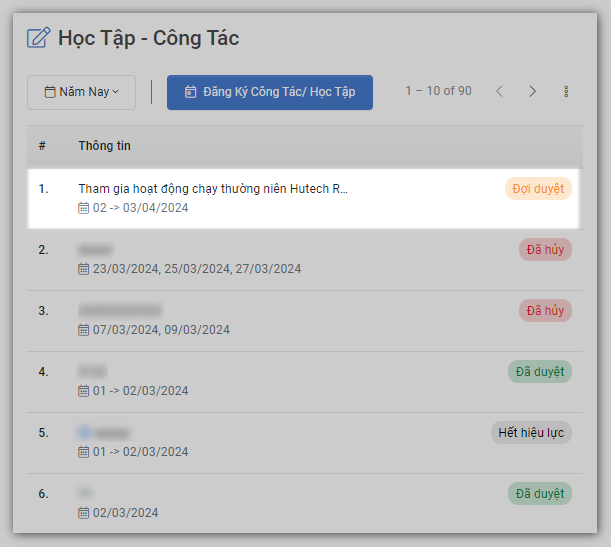Screen dimensions: 611x547
Task: Click the Đã duyệt badge in row 6
Action: [x=539, y=493]
